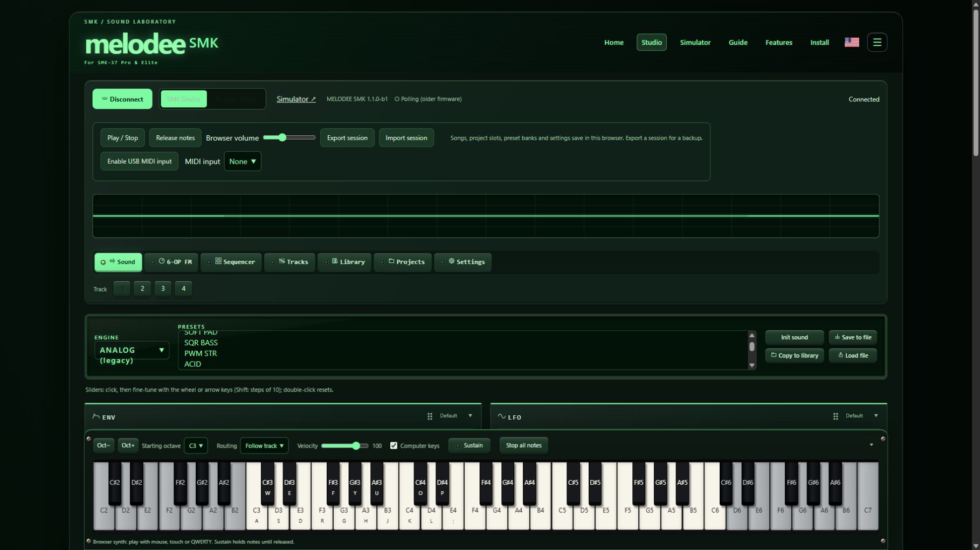The image size is (980, 550).
Task: Switch to the Sound tab
Action: pyautogui.click(x=118, y=262)
